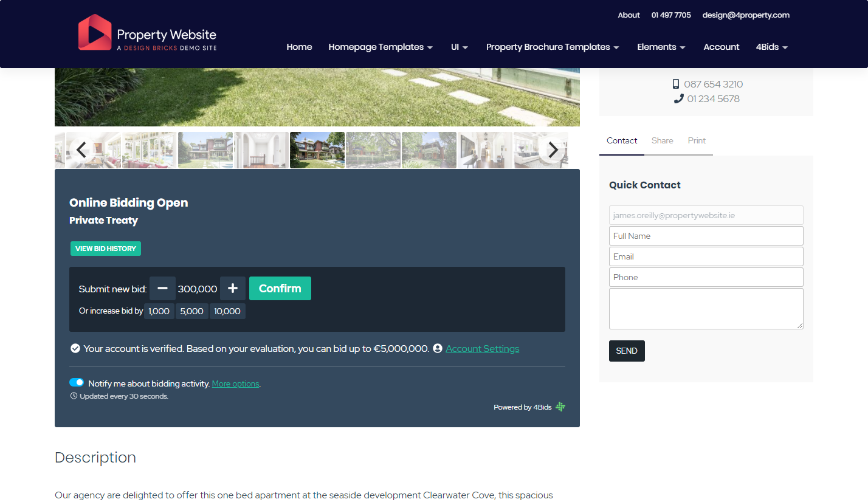Toggle bidding activity notifications switch
868x502 pixels.
[x=77, y=383]
